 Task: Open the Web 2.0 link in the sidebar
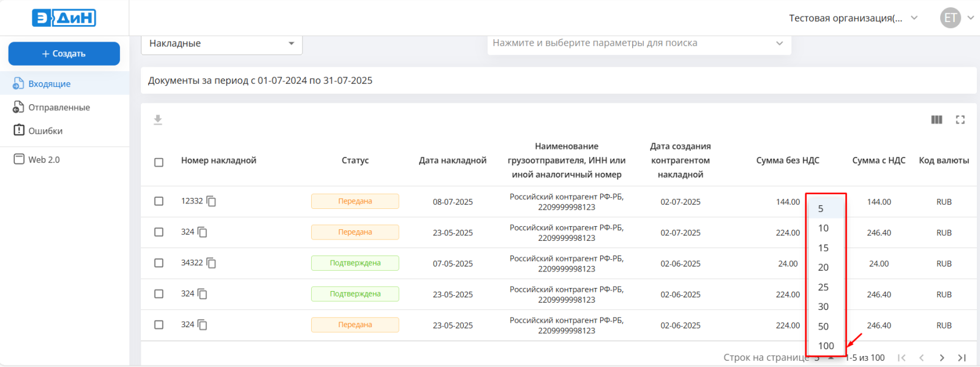(44, 160)
